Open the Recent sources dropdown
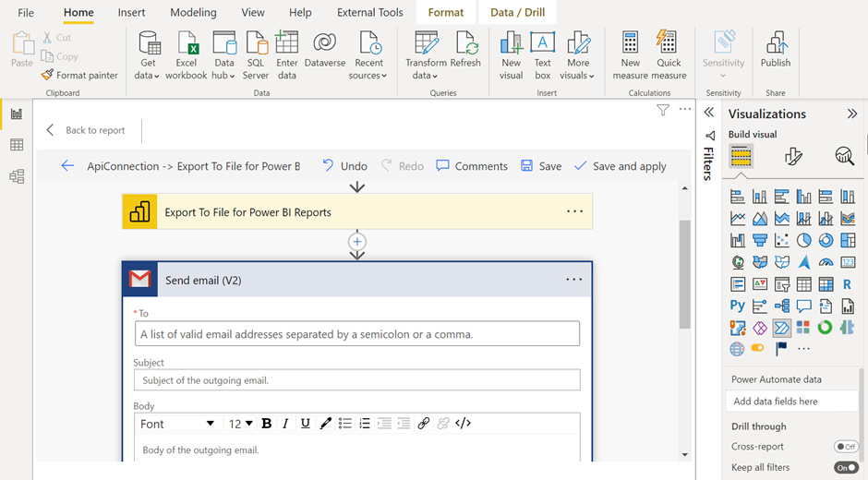The height and width of the screenshot is (480, 868). coord(368,55)
